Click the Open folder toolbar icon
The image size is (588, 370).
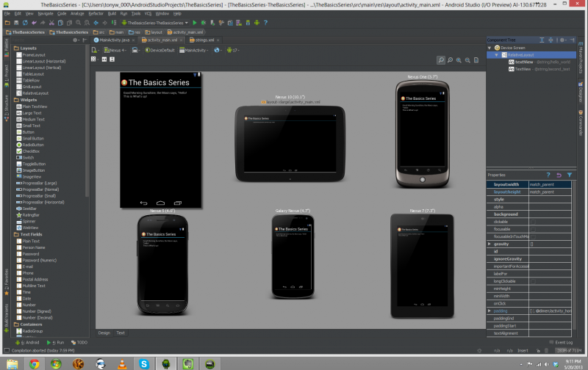coord(7,23)
